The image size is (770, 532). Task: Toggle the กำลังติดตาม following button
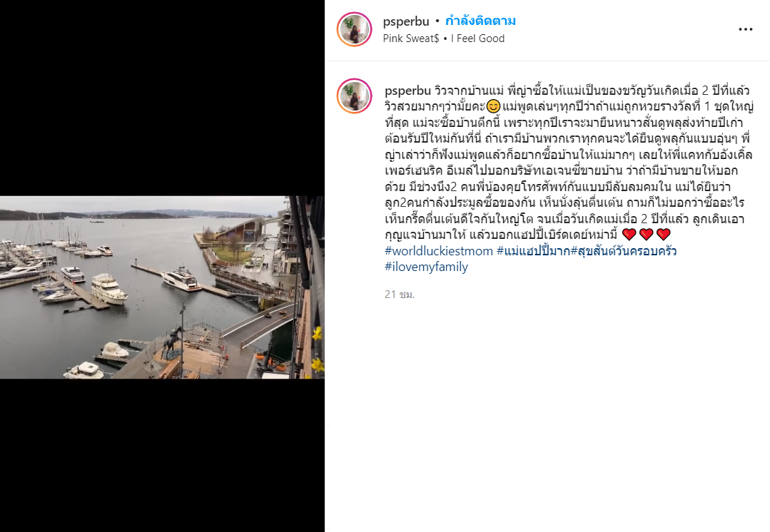tap(480, 21)
